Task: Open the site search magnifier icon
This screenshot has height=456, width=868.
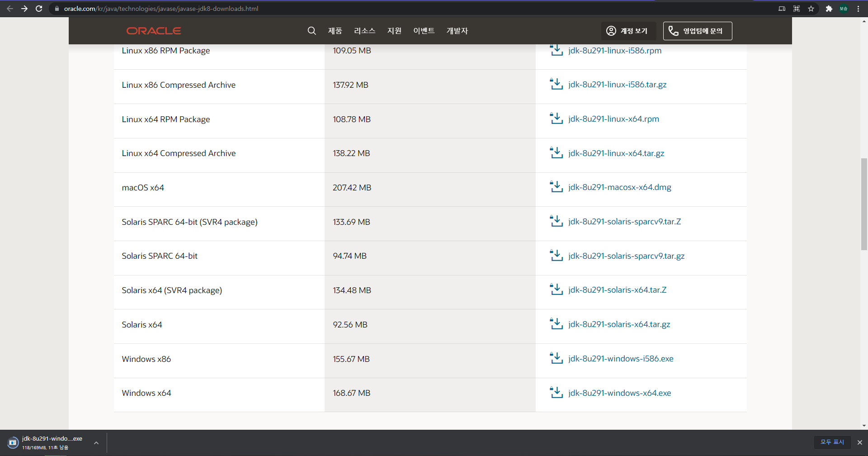Action: (311, 31)
